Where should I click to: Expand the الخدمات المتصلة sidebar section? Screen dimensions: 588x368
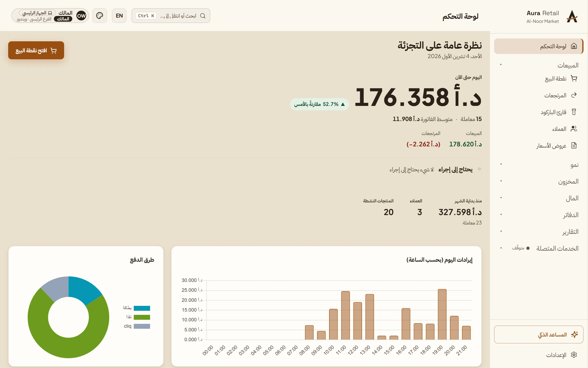(539, 248)
